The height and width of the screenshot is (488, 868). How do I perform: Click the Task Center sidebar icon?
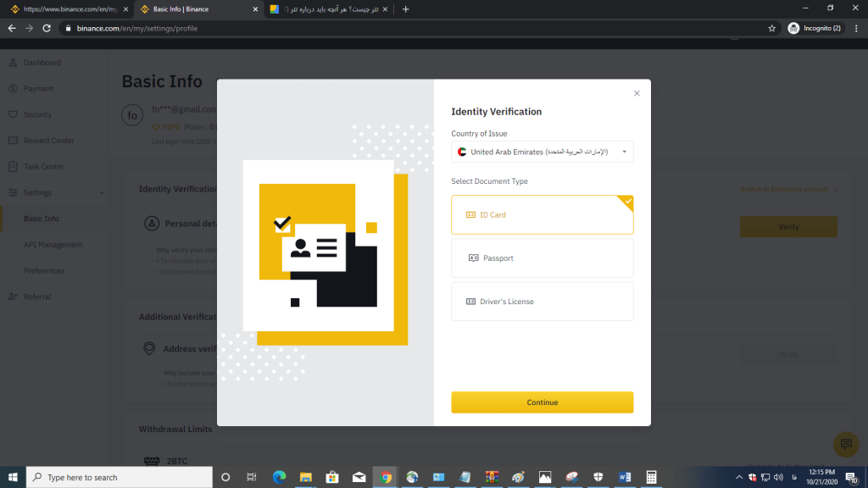[13, 167]
